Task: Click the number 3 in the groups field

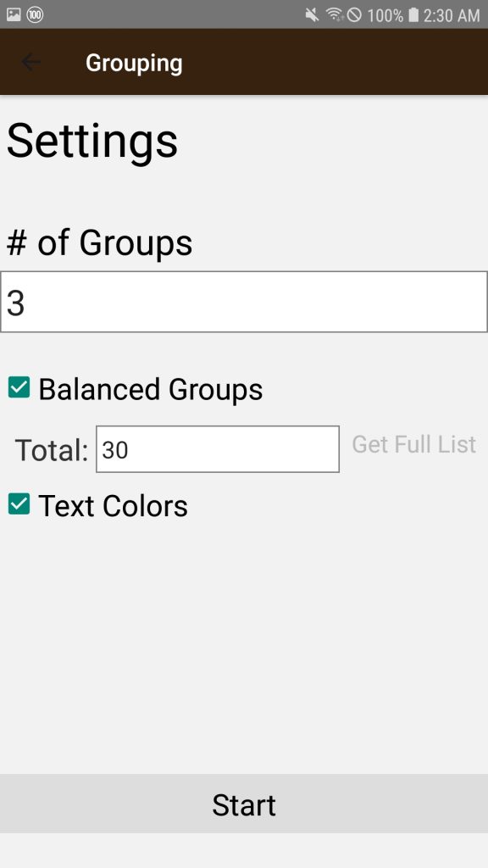Action: click(x=14, y=300)
